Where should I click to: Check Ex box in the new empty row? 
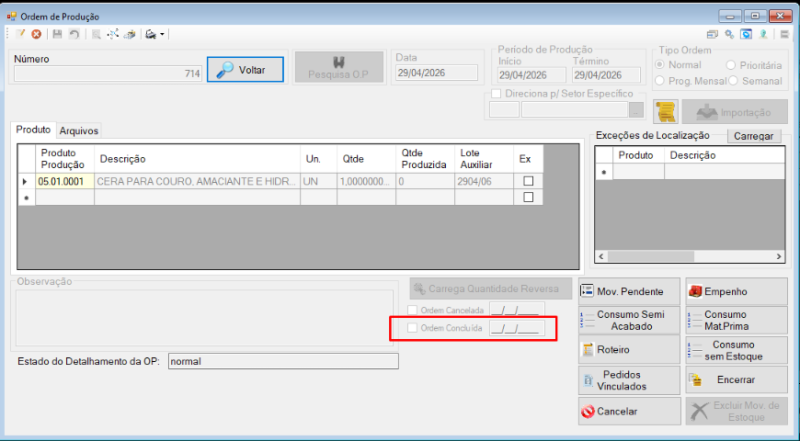click(528, 197)
